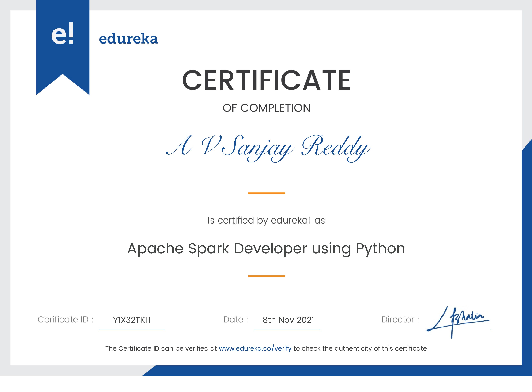Click 'The Certificate ID can be verified at' text
This screenshot has width=532, height=392.
[x=161, y=348]
